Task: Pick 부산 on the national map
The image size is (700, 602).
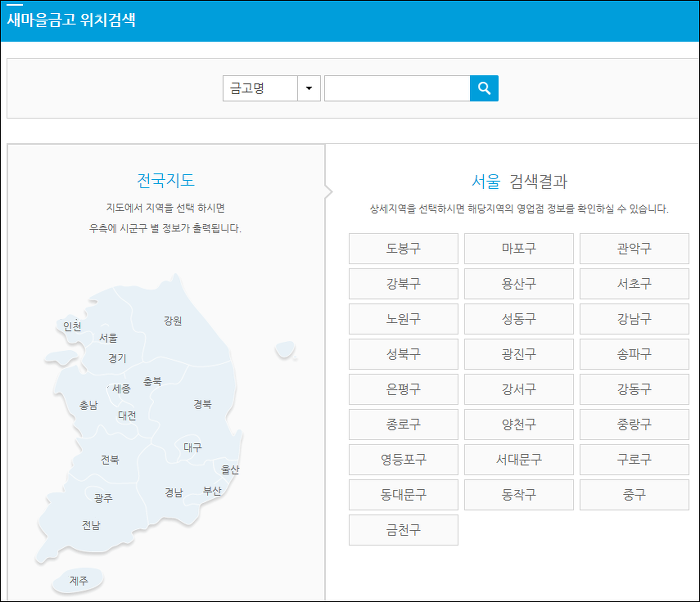Action: pyautogui.click(x=212, y=491)
